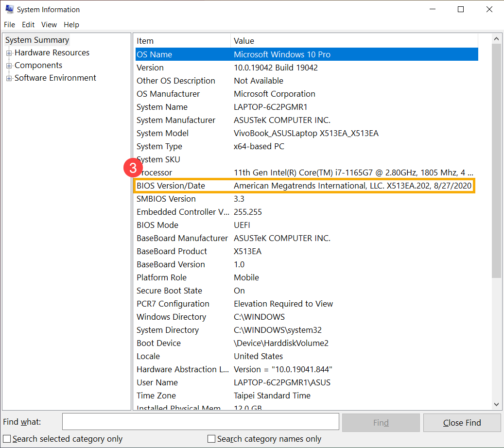Click the Item column header
The image size is (504, 448).
[x=182, y=41]
